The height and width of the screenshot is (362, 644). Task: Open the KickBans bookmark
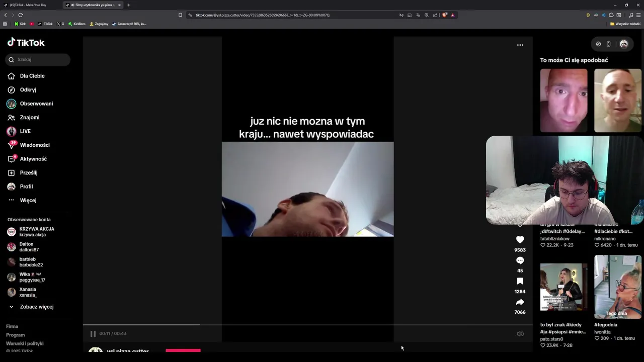[77, 24]
